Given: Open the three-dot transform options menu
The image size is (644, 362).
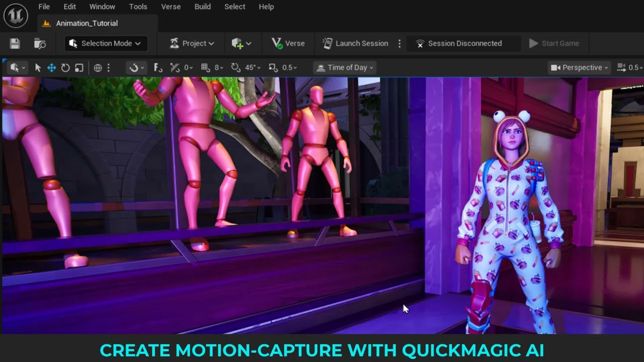Looking at the screenshot, I should 108,68.
